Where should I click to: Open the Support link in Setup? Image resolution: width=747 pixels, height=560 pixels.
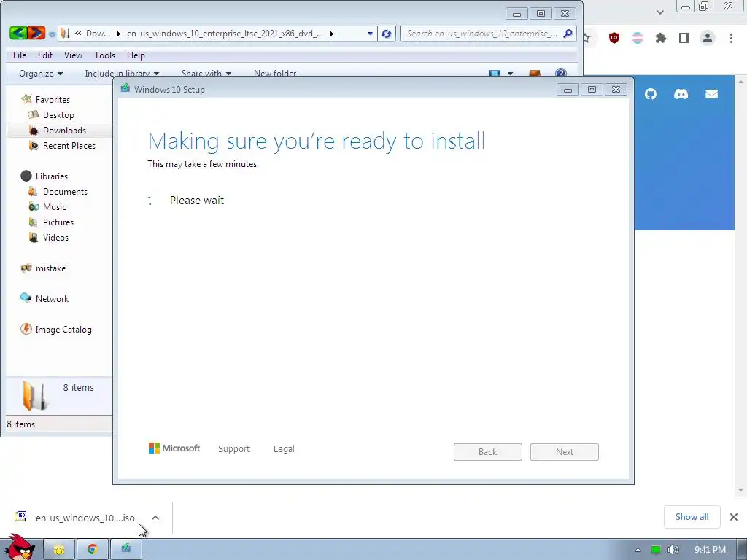234,448
